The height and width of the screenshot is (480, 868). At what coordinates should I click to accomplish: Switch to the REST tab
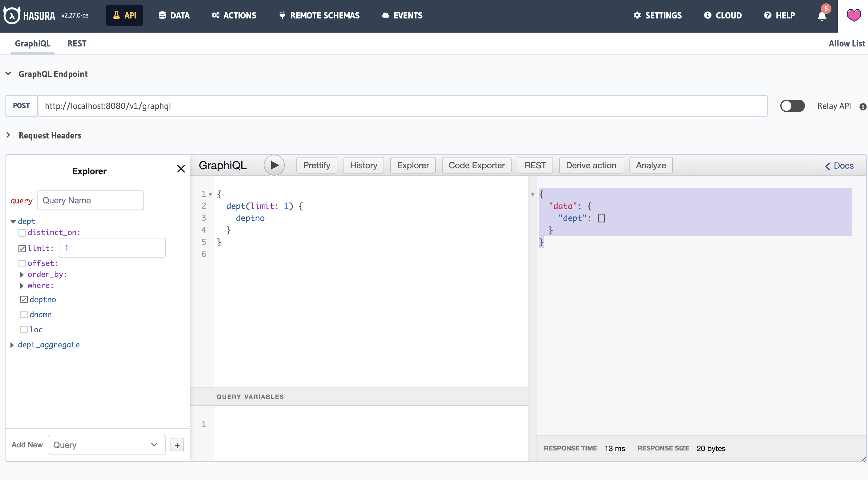(x=77, y=43)
